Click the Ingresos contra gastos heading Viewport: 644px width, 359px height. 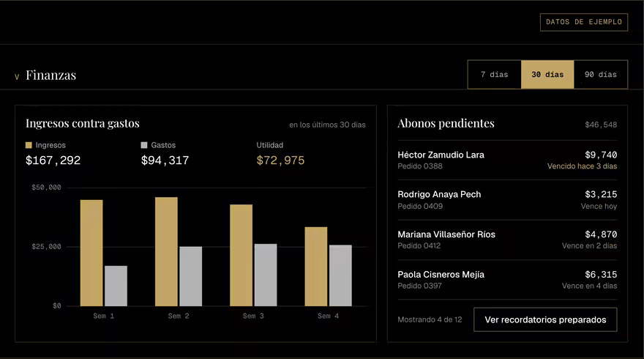(83, 123)
